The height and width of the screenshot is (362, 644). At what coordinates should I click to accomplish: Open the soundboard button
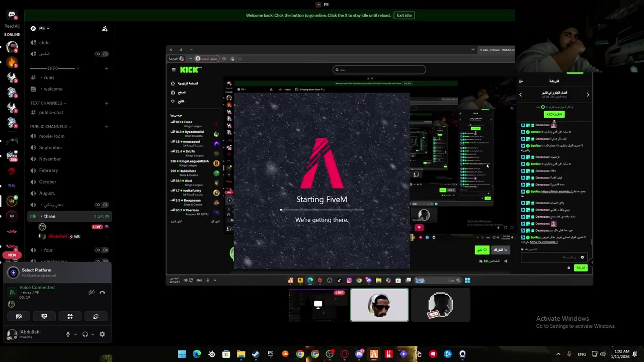point(96,316)
